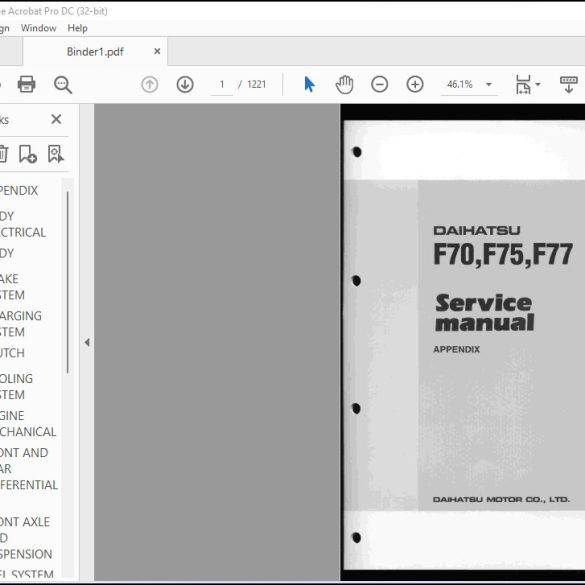
Task: Zoom in with the plus button
Action: (x=415, y=85)
